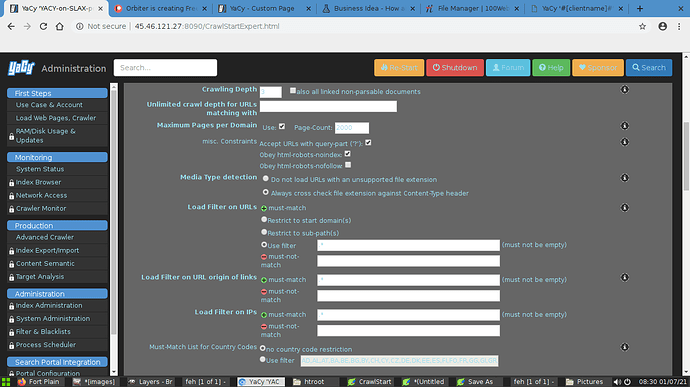The height and width of the screenshot is (387, 690).
Task: Switch to YaCy - Custom Page tab
Action: click(x=264, y=8)
